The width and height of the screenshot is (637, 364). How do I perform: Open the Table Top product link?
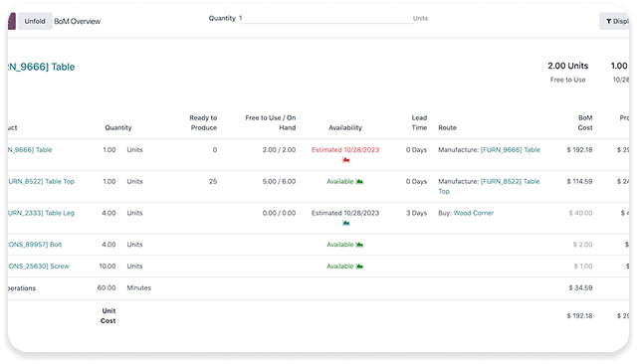coord(41,181)
